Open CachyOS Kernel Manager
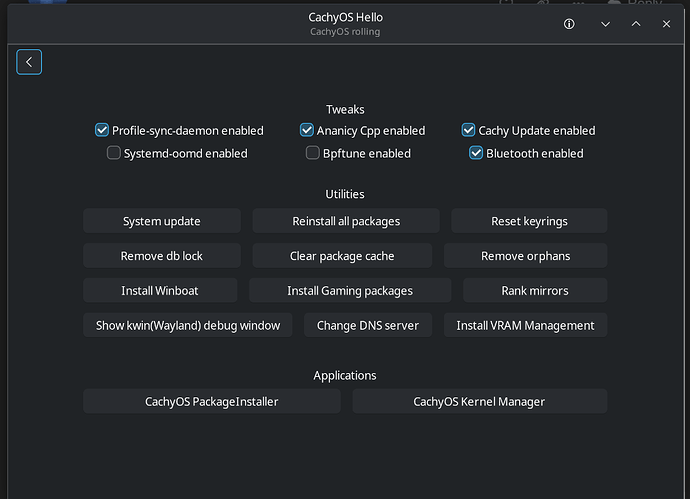The image size is (690, 499). point(480,401)
